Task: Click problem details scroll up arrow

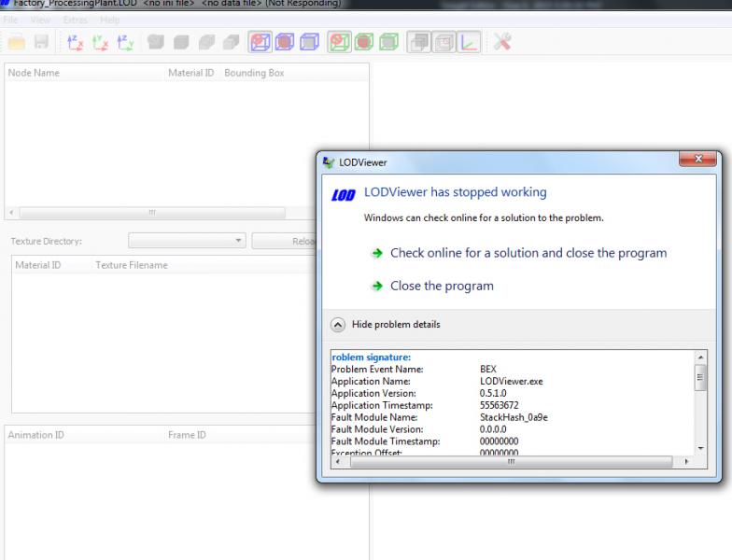Action: [700, 357]
